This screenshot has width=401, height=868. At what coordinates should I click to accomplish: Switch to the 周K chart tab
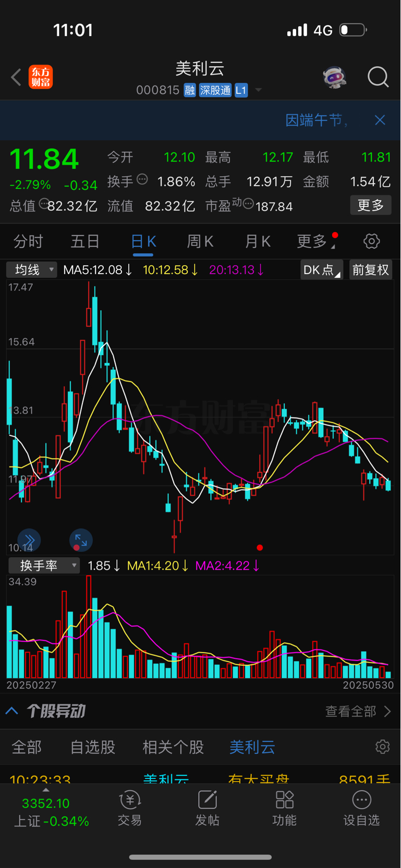(x=200, y=241)
